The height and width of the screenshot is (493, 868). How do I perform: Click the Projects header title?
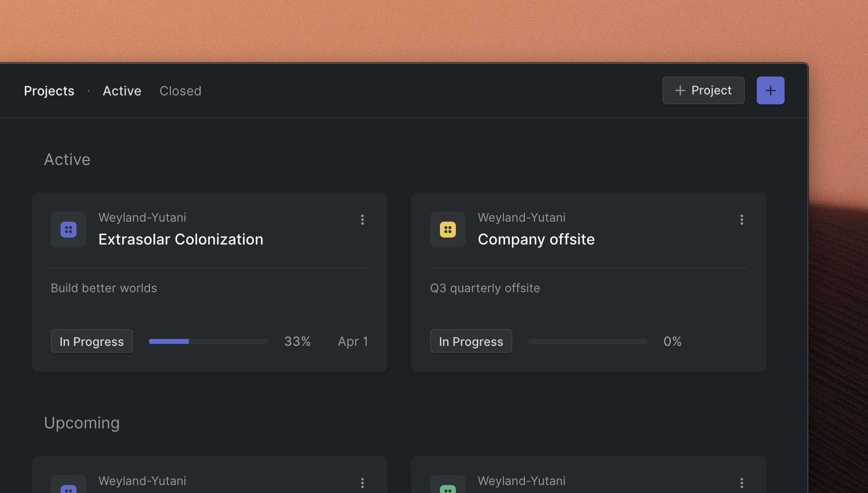49,91
